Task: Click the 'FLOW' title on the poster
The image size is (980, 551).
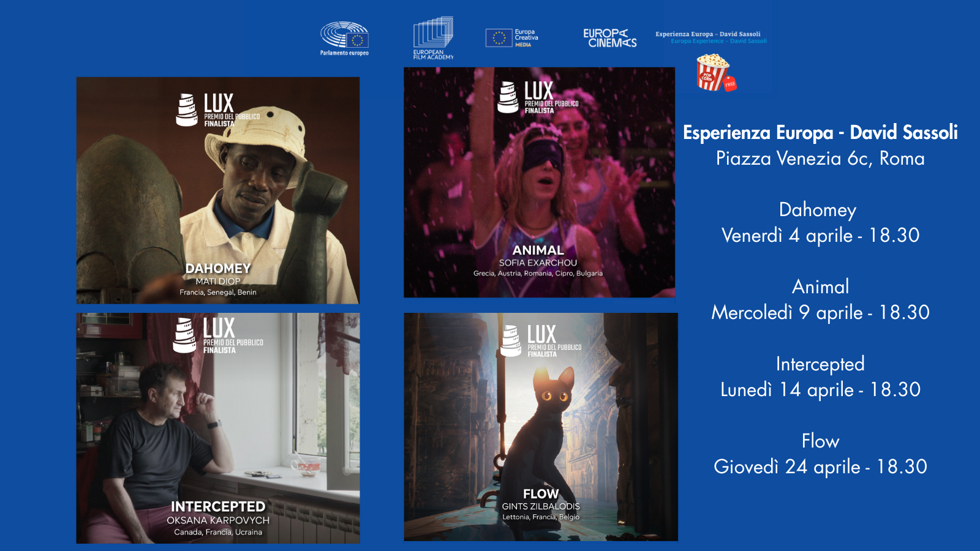Action: (541, 493)
